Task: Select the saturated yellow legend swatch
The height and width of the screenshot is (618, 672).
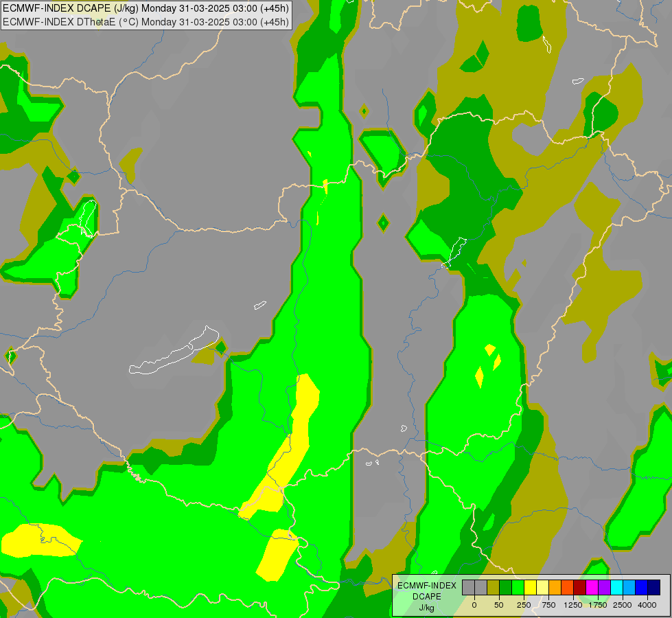Action: (530, 587)
